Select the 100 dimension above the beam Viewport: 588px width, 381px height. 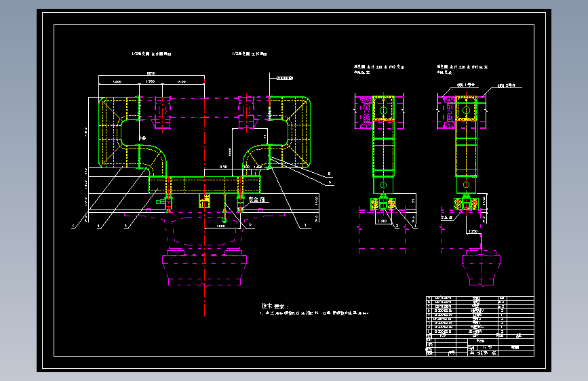pos(246,167)
